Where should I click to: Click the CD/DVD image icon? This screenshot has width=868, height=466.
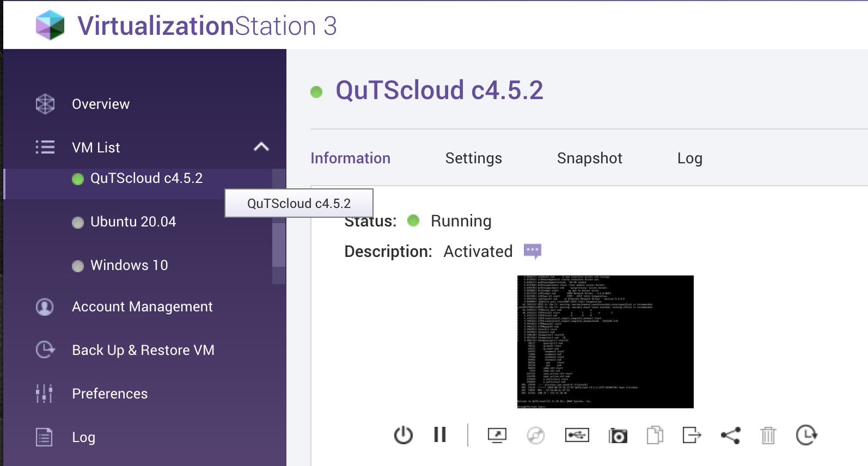[536, 436]
